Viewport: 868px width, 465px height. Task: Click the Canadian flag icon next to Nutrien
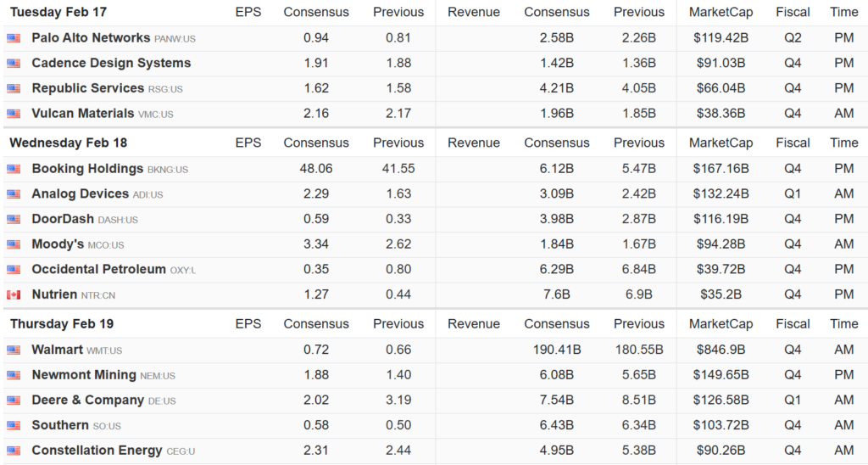pos(14,294)
